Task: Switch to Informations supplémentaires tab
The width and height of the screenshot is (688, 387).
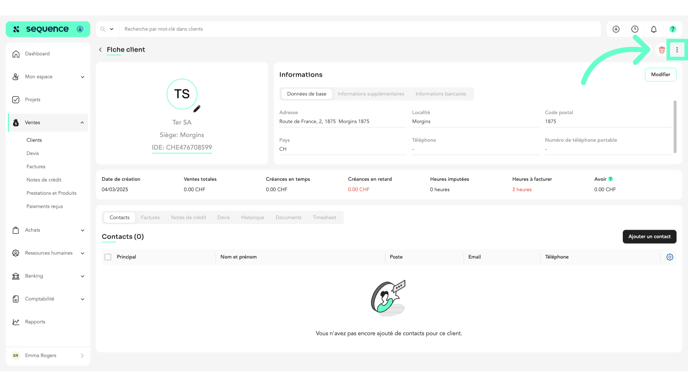Action: pos(371,94)
